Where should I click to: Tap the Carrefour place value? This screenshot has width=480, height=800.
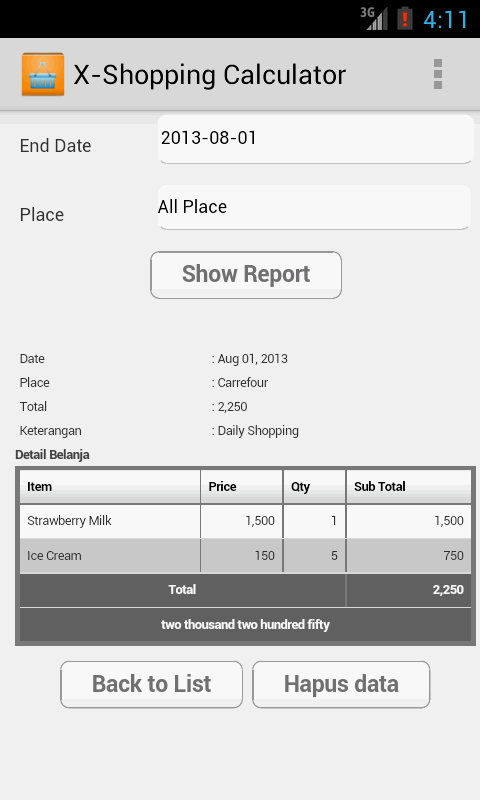click(242, 383)
